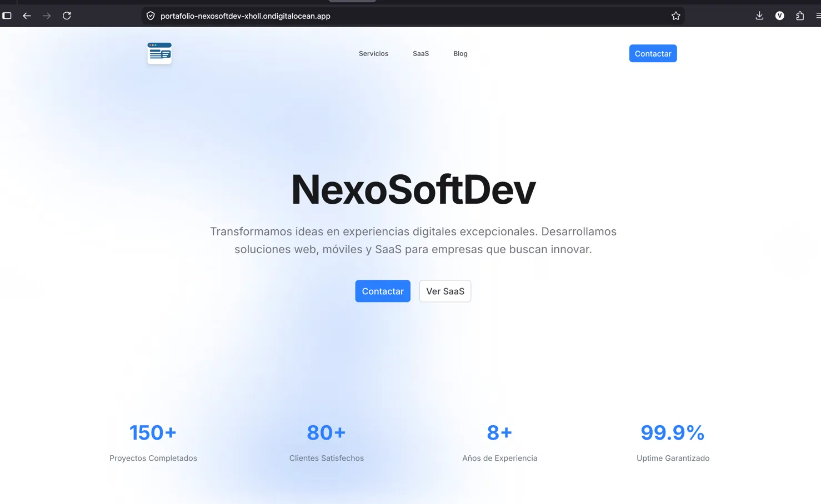The width and height of the screenshot is (821, 504).
Task: Click the 99.9% statistic
Action: coord(673,432)
